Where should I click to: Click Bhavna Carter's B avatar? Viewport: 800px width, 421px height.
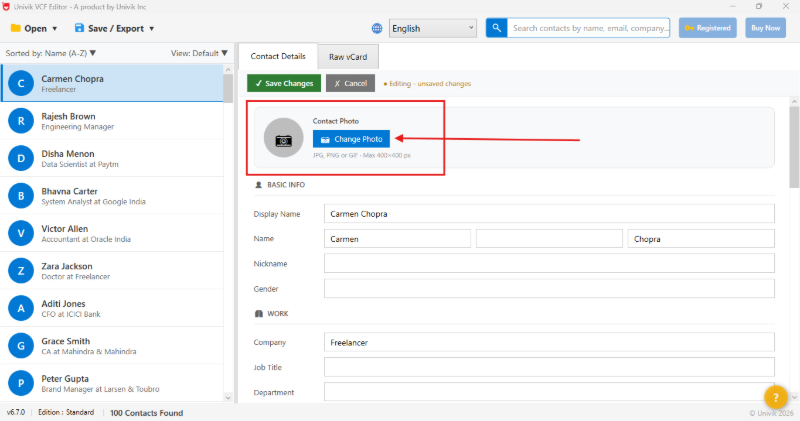click(x=21, y=196)
